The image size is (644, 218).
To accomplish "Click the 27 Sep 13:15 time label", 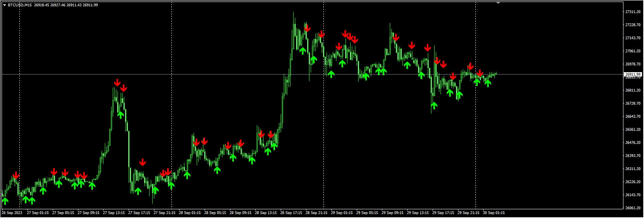I will [x=114, y=213].
